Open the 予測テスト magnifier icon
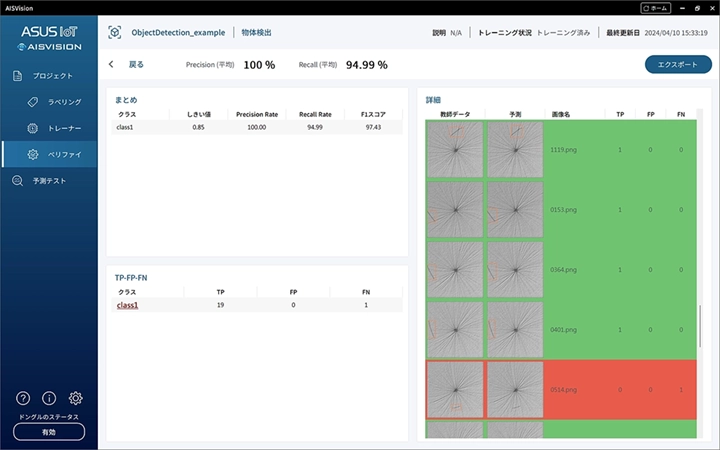720x450 pixels. 17,181
